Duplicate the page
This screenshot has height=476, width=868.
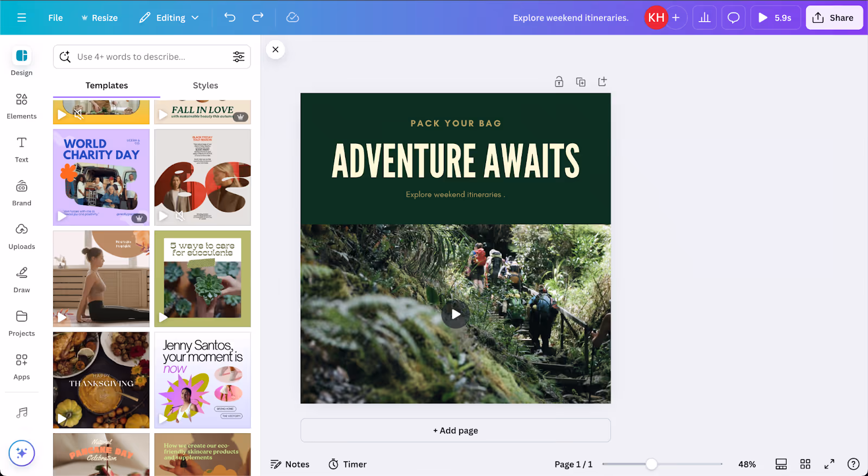[x=580, y=82]
